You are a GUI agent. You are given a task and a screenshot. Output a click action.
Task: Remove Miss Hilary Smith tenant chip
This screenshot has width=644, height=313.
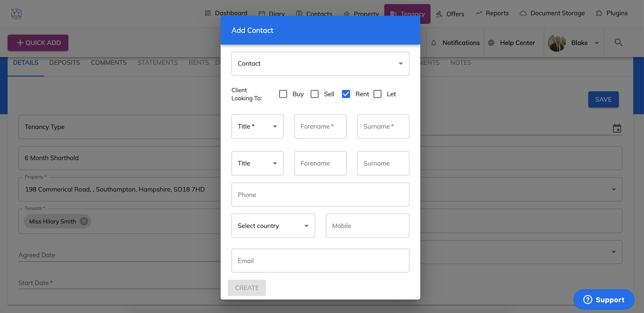(x=84, y=221)
